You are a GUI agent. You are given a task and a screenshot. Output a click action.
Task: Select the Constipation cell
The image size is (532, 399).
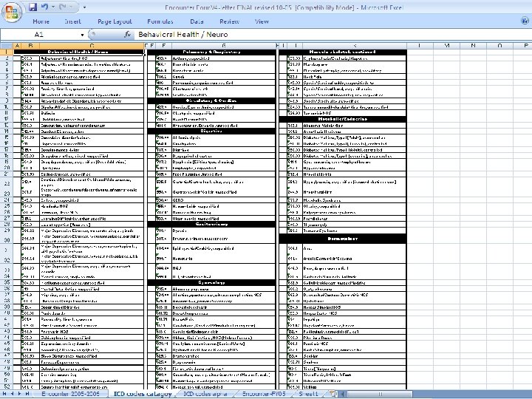tap(223, 143)
